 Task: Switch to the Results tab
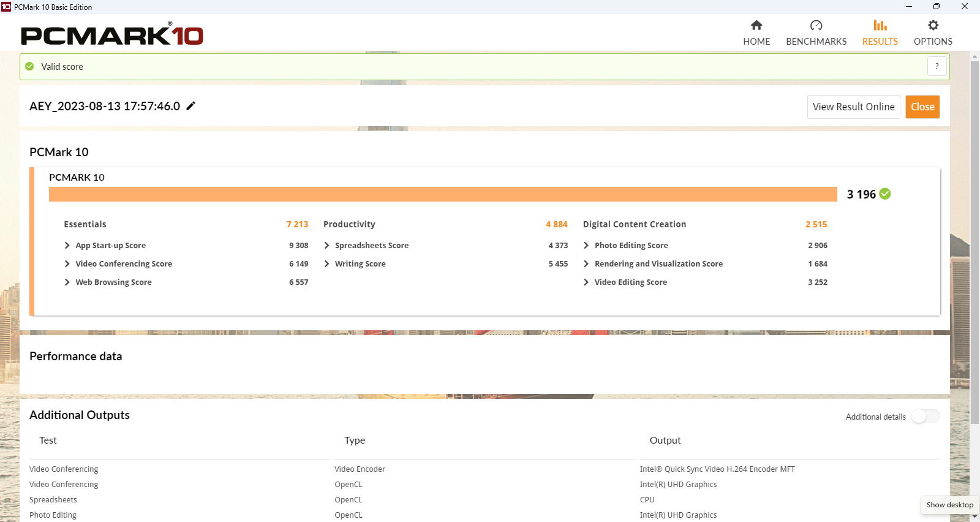point(880,33)
